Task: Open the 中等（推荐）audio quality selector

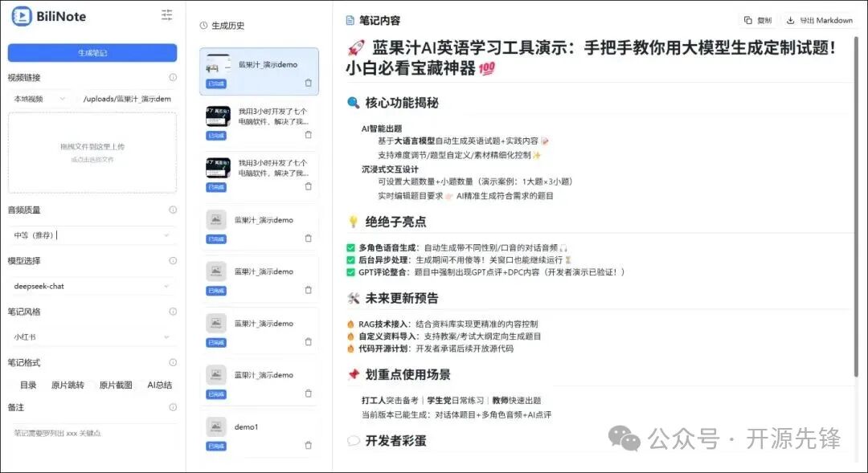Action: point(91,234)
